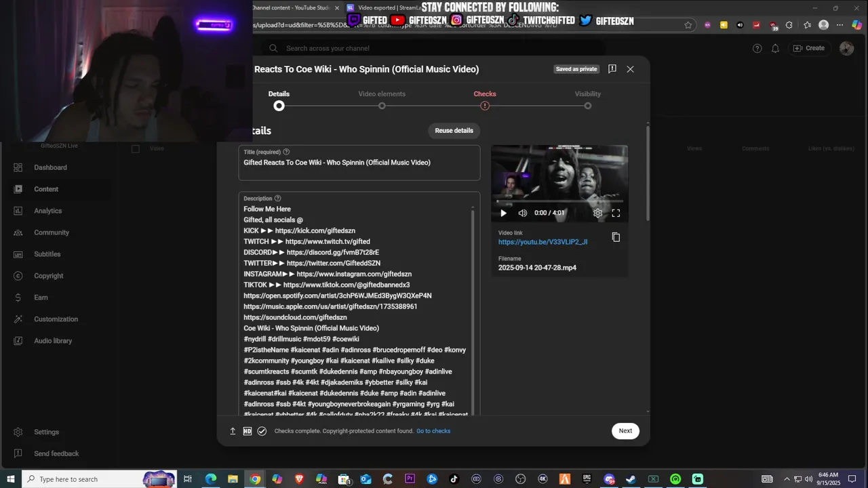Open the browser settings ellipsis menu

click(x=840, y=25)
